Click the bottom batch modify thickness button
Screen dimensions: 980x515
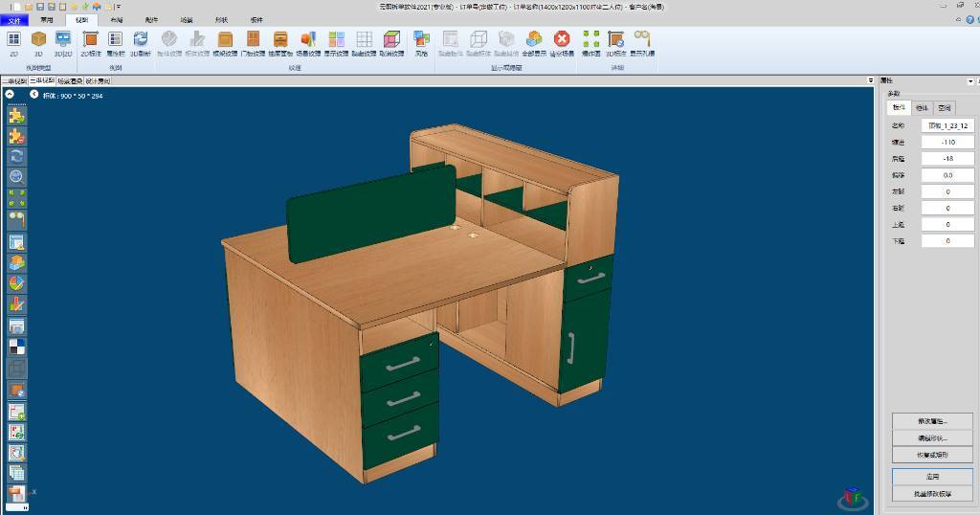click(932, 494)
